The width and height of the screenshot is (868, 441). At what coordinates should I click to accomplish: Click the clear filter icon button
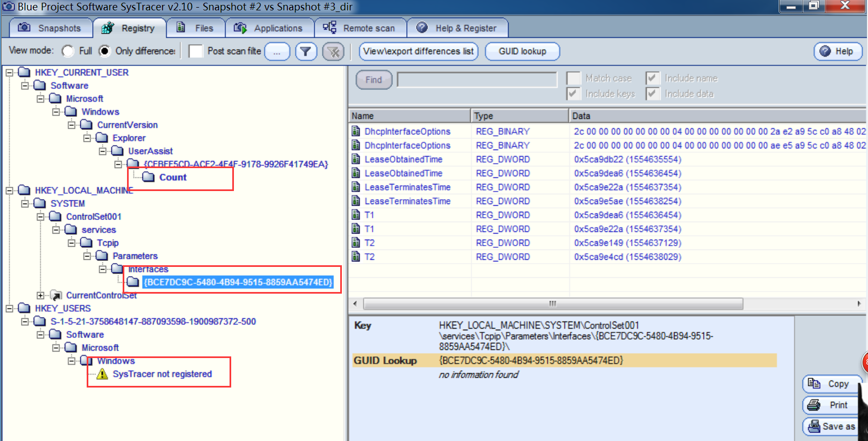click(x=333, y=51)
